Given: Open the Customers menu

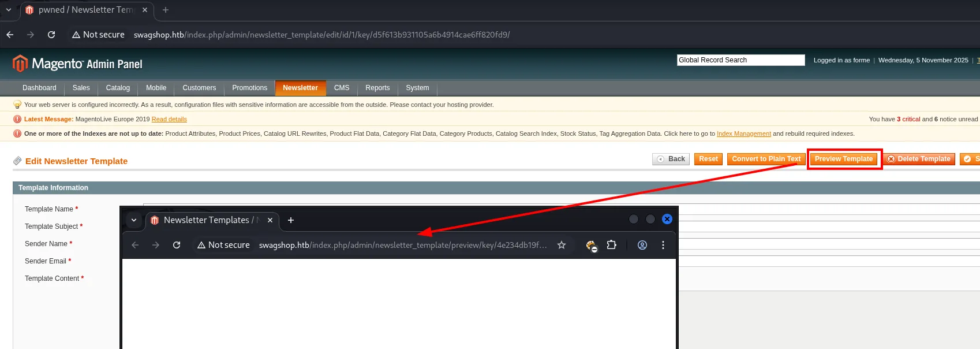Looking at the screenshot, I should (199, 88).
